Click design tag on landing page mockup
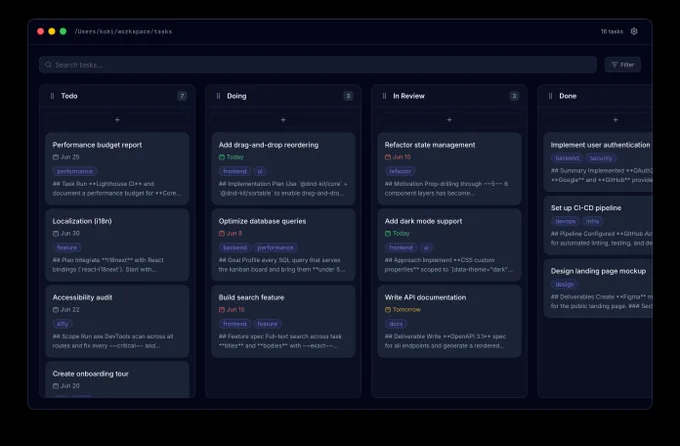 (565, 285)
